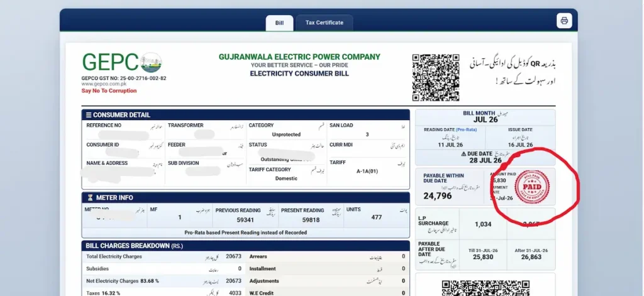This screenshot has height=296, width=644.
Task: Click the red PAID stamp
Action: tap(532, 187)
